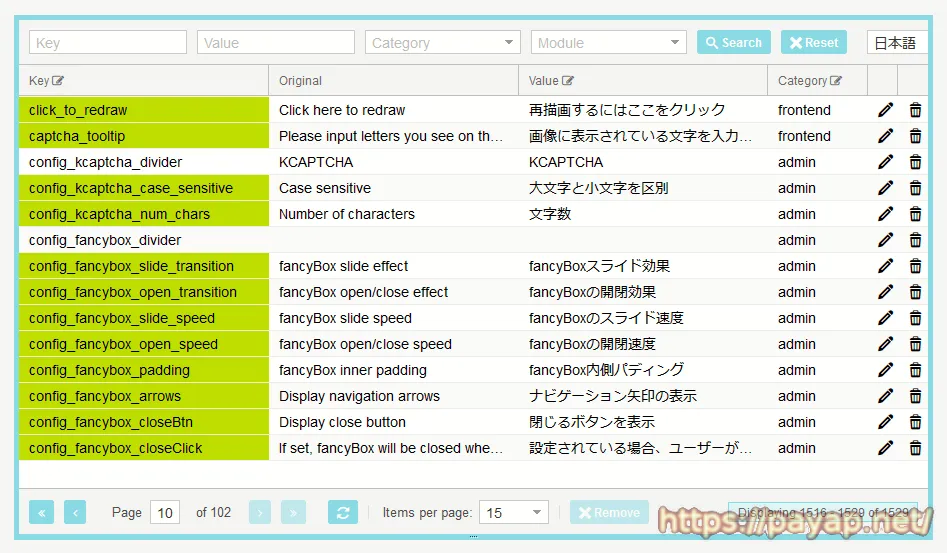This screenshot has width=947, height=553.
Task: Click the Key filter input field
Action: [x=108, y=43]
